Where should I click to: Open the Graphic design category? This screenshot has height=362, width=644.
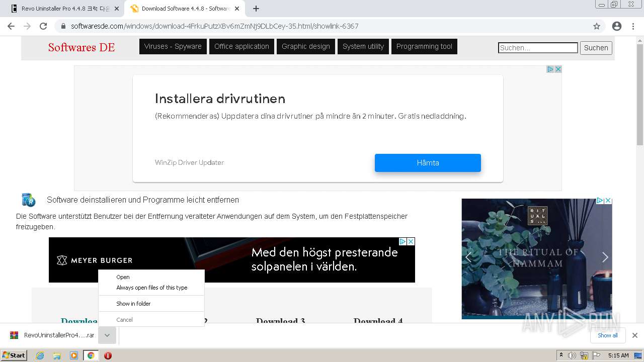coord(306,46)
